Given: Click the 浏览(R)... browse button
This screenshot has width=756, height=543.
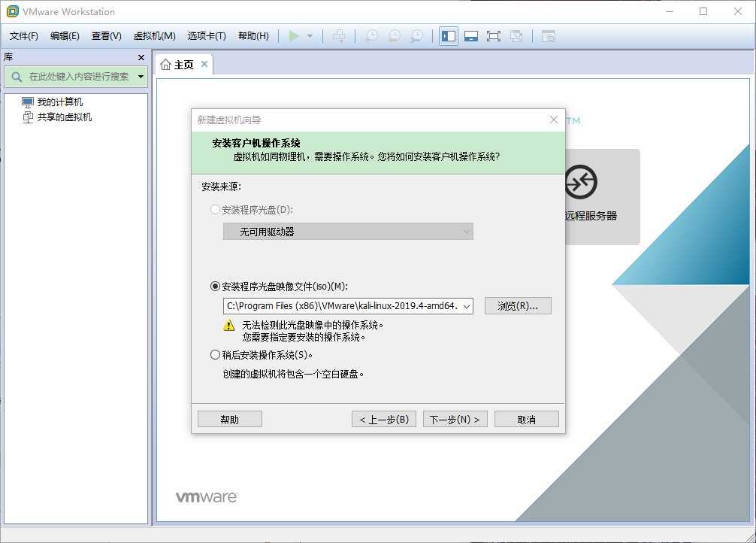Looking at the screenshot, I should [518, 306].
